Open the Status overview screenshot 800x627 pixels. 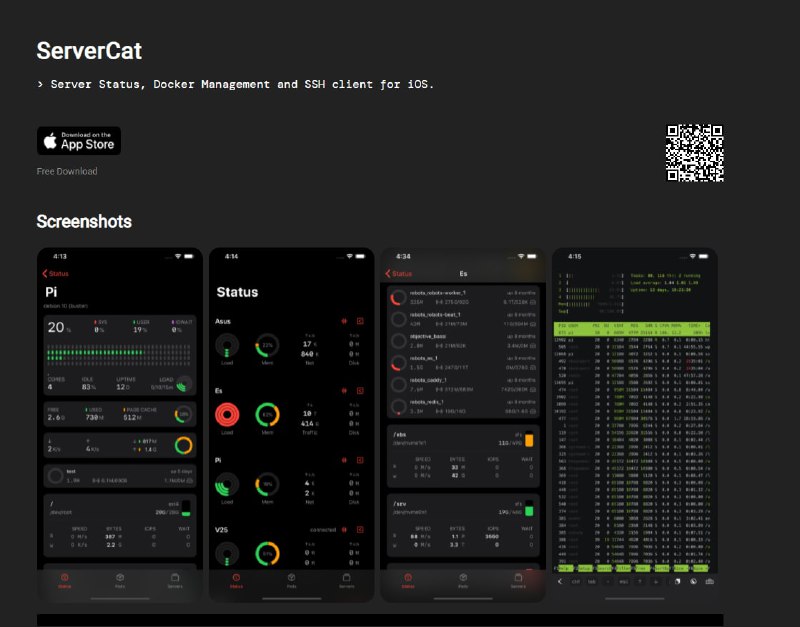point(291,425)
